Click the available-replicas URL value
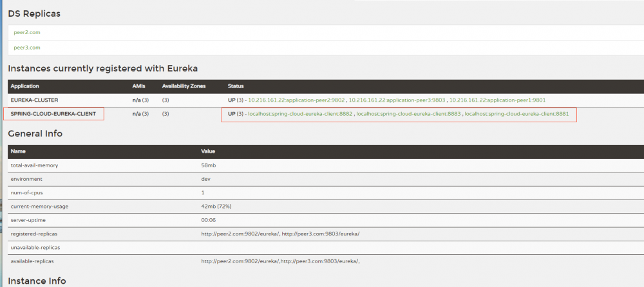The image size is (644, 287). (x=281, y=261)
